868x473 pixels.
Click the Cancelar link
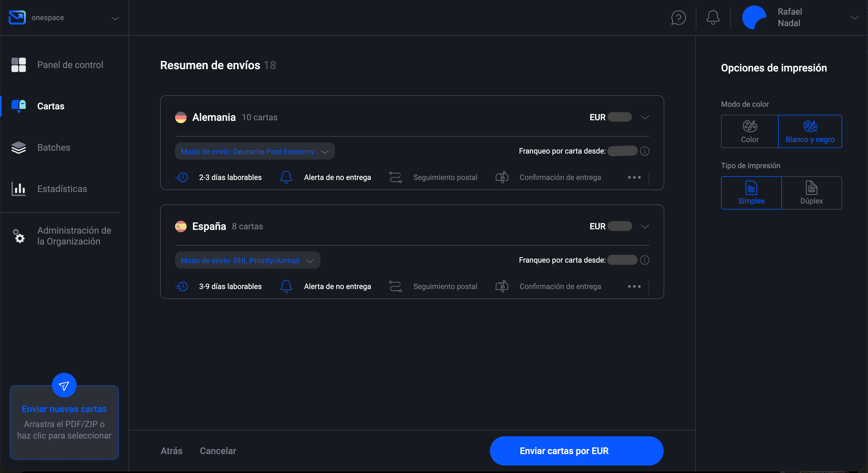coord(218,451)
